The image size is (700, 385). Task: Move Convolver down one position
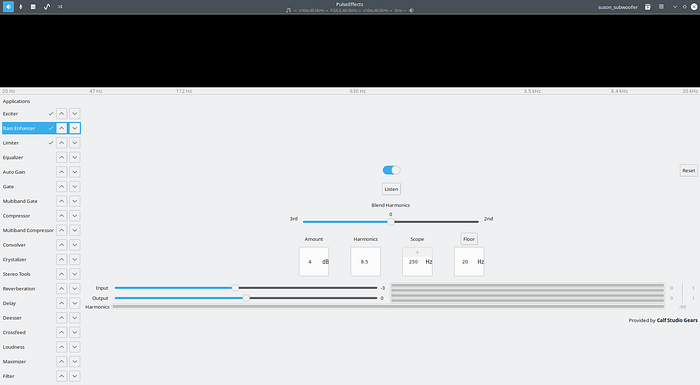[x=75, y=245]
